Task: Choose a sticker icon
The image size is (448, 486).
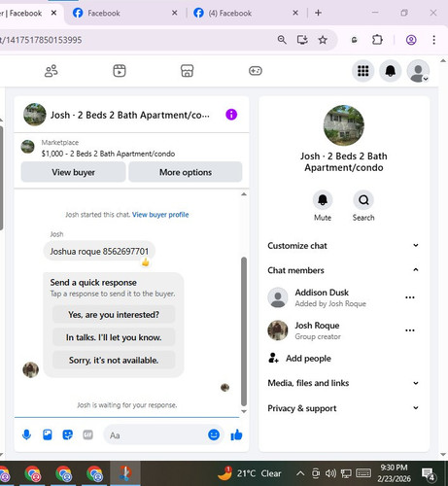Action: click(67, 434)
